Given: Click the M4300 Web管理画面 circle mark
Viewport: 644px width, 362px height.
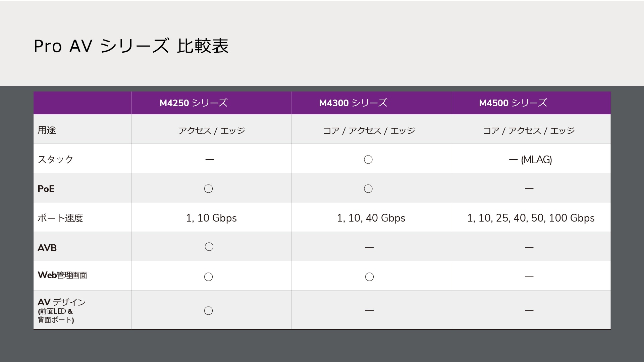Looking at the screenshot, I should pyautogui.click(x=369, y=277).
